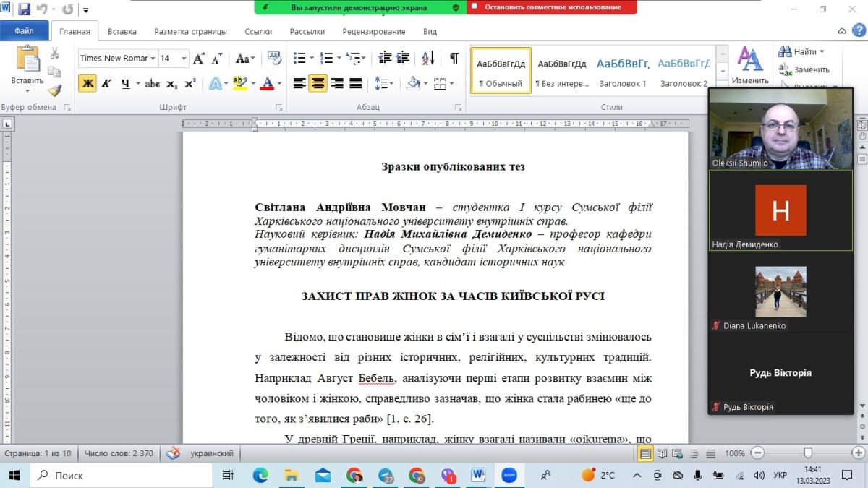Open the font name dropdown
Viewport: 868px width, 488px height.
click(153, 59)
